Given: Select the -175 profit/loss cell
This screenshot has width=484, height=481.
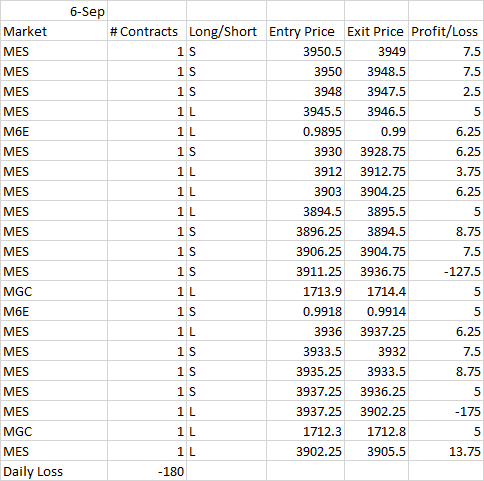Looking at the screenshot, I should [446, 411].
